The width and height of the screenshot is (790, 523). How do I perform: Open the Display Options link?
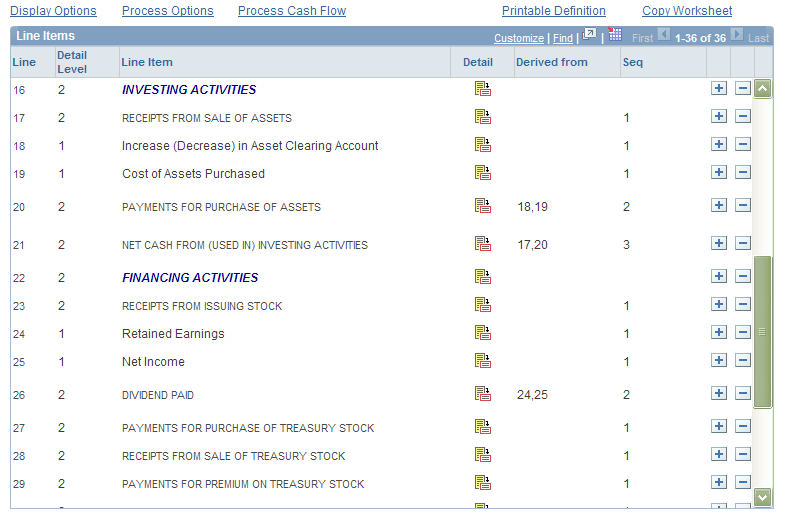point(53,11)
